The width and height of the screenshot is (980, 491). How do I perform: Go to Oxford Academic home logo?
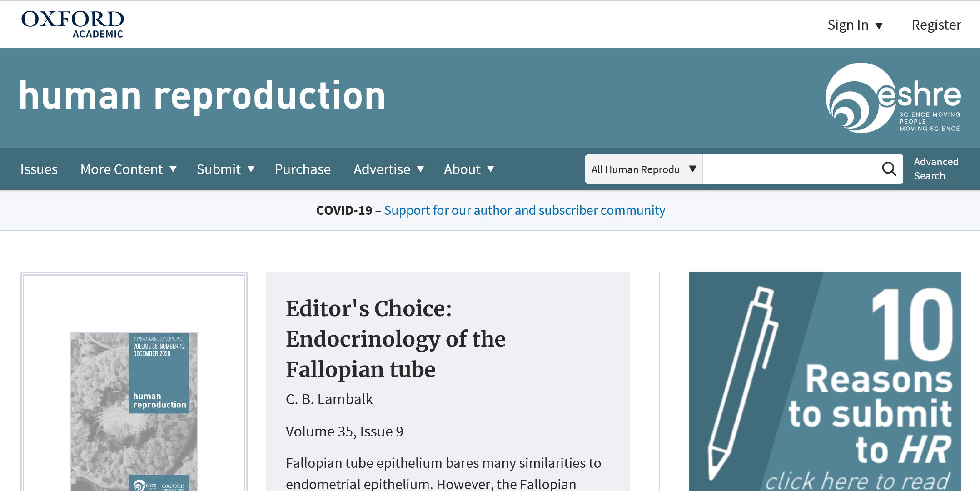72,24
